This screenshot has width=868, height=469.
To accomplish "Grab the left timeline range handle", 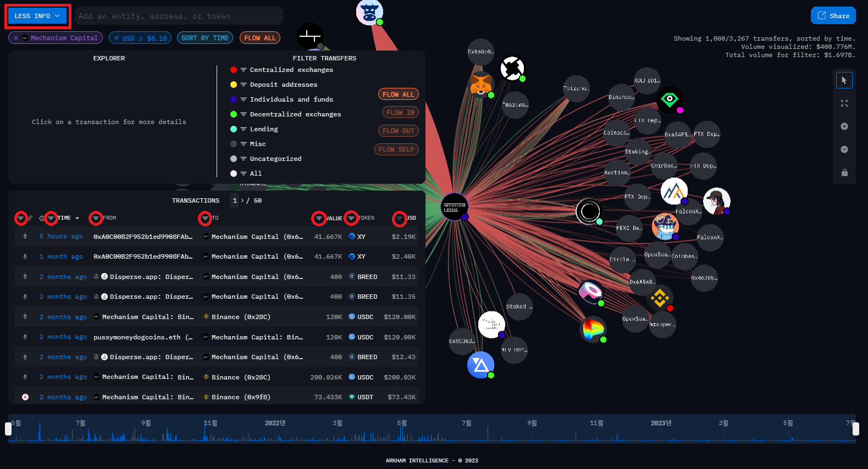I will 8,429.
